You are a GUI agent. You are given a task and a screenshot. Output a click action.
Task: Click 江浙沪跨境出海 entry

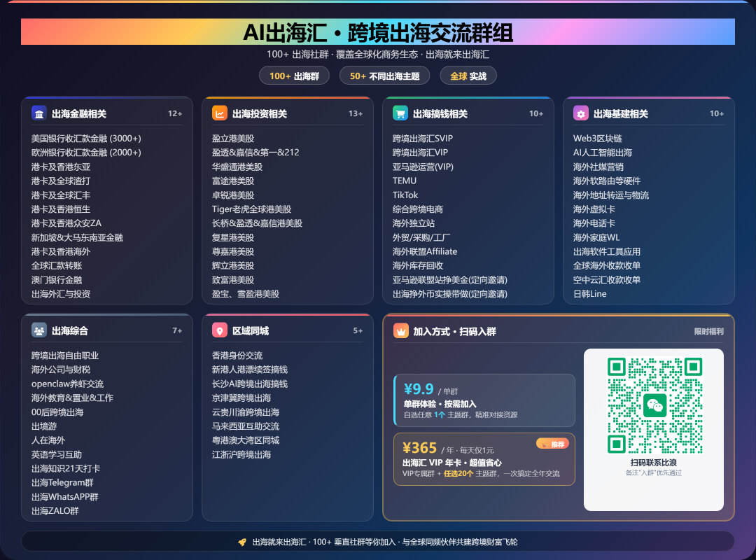(241, 454)
